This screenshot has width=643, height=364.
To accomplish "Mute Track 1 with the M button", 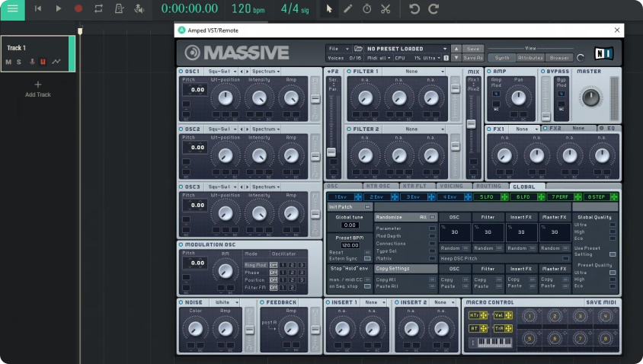I will pos(8,62).
